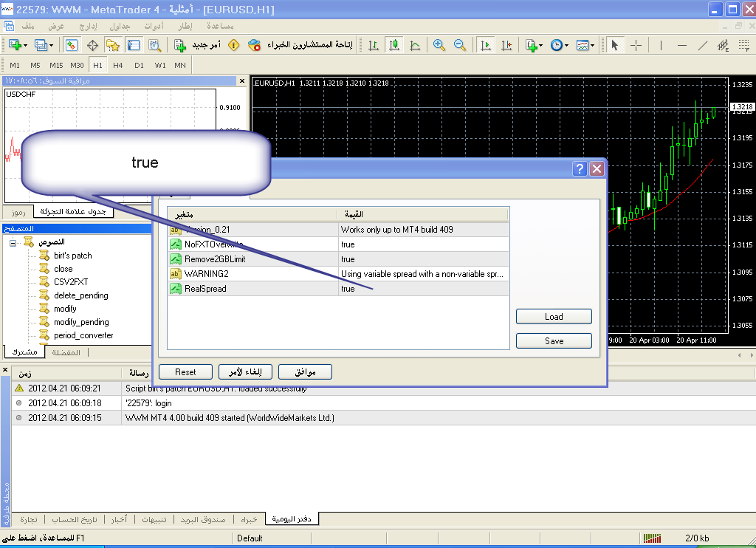The width and height of the screenshot is (756, 548).
Task: Zoom out of the chart
Action: coord(460,45)
